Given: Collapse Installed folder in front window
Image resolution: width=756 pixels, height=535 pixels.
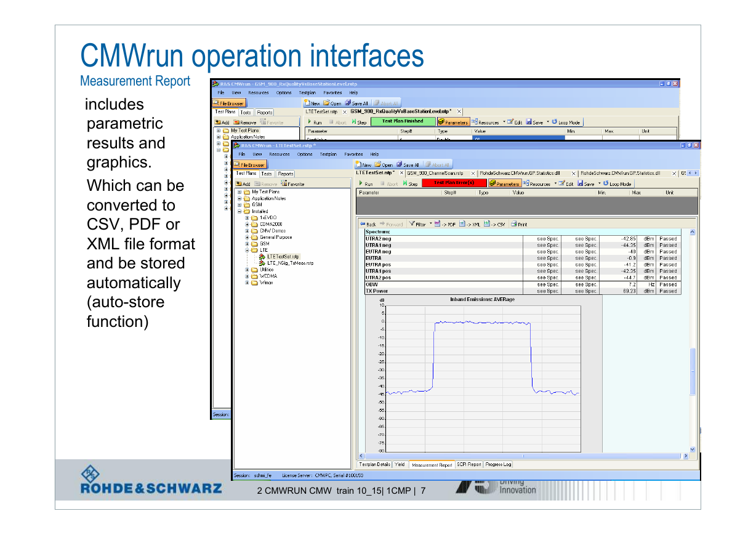Looking at the screenshot, I should (x=239, y=211).
